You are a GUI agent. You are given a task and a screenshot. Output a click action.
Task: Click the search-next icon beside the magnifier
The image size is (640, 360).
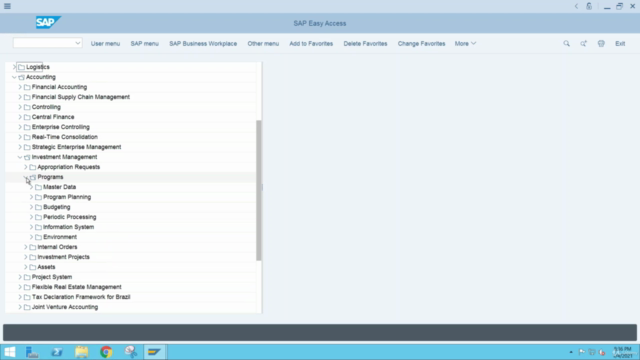tap(584, 43)
